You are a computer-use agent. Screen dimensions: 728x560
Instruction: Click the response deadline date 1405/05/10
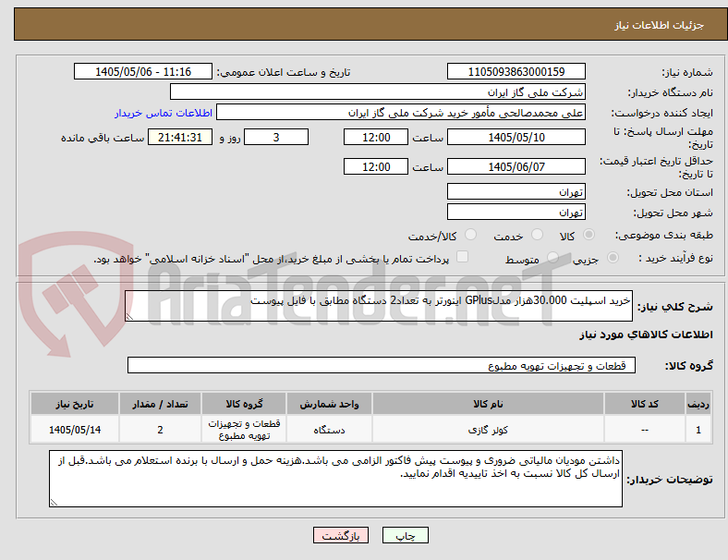516,137
